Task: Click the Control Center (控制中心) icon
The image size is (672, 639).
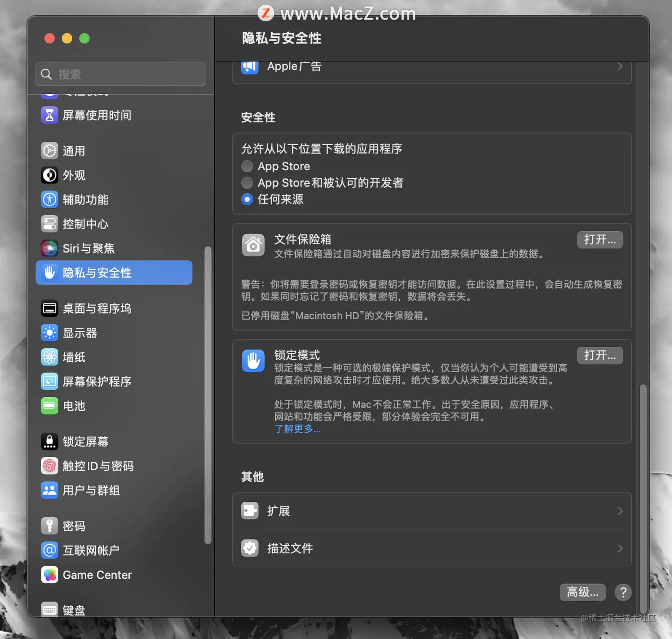Action: 49,224
